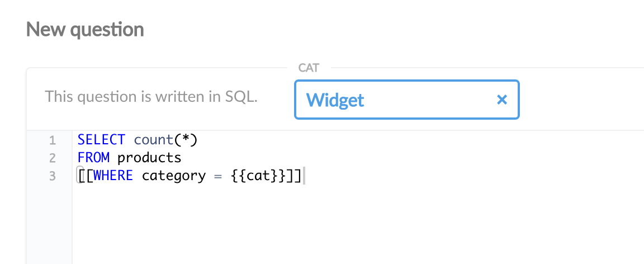Image resolution: width=644 pixels, height=264 pixels.
Task: Place cursor on the SELECT keyword
Action: click(x=101, y=140)
